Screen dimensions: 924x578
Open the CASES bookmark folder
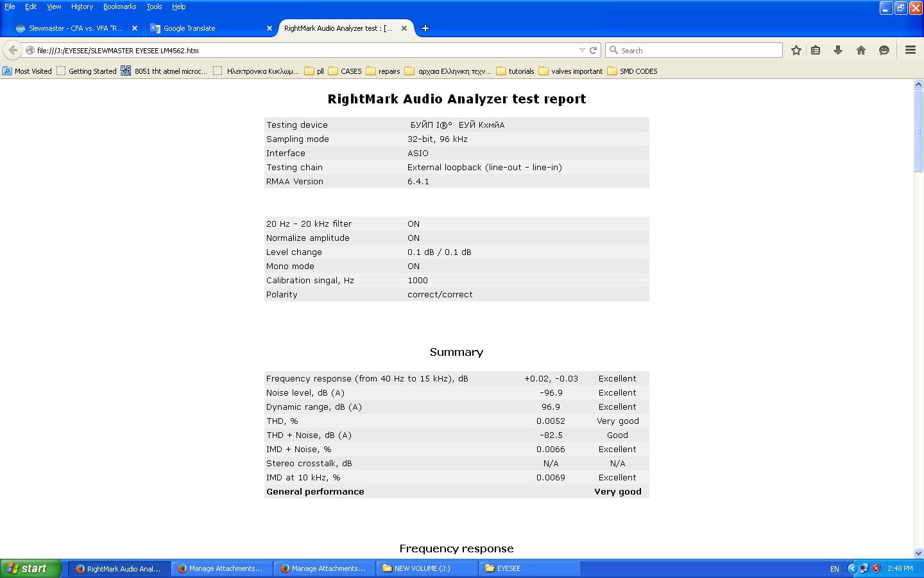pyautogui.click(x=345, y=71)
